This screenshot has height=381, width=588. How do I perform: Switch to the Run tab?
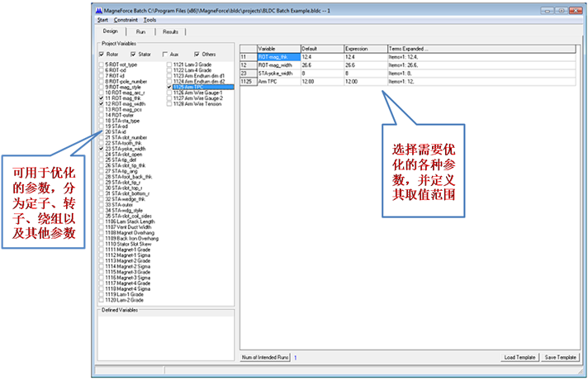coord(140,31)
